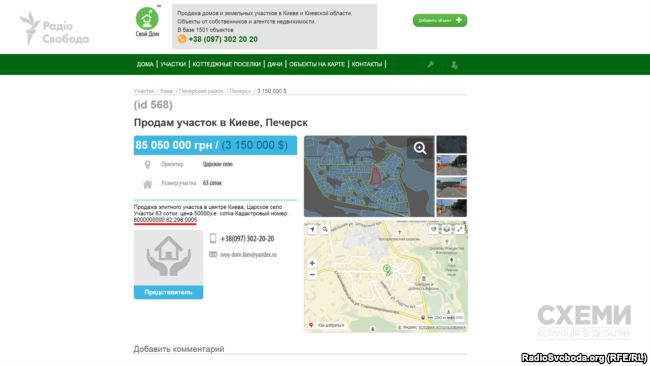Click the Представитель blue button
The height and width of the screenshot is (366, 650).
coord(168,292)
